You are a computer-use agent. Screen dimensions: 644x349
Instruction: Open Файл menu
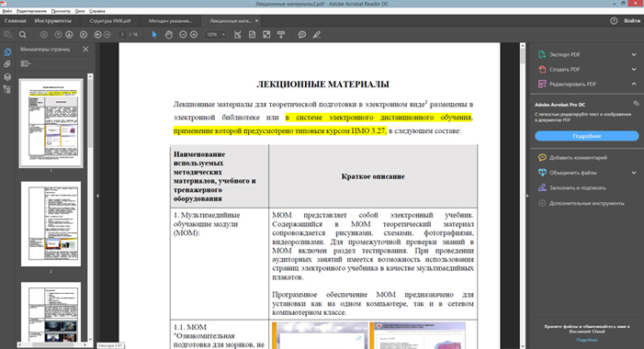click(7, 11)
